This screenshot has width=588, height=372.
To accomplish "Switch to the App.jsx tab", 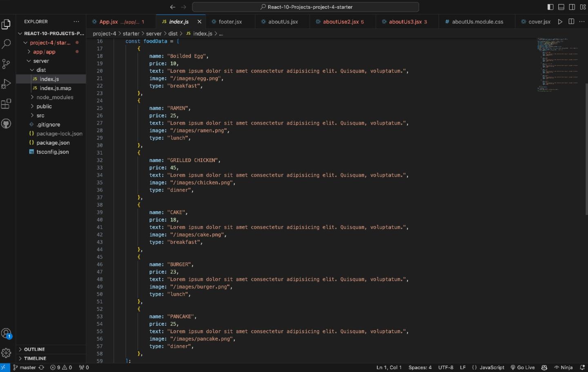I will click(121, 22).
